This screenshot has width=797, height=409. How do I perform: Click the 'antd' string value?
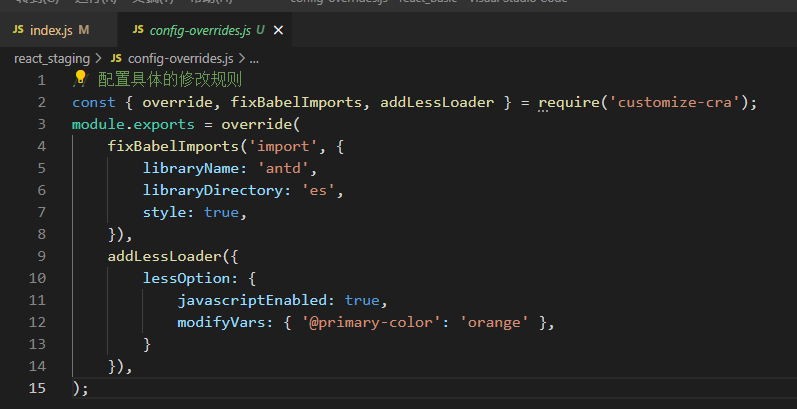coord(283,168)
